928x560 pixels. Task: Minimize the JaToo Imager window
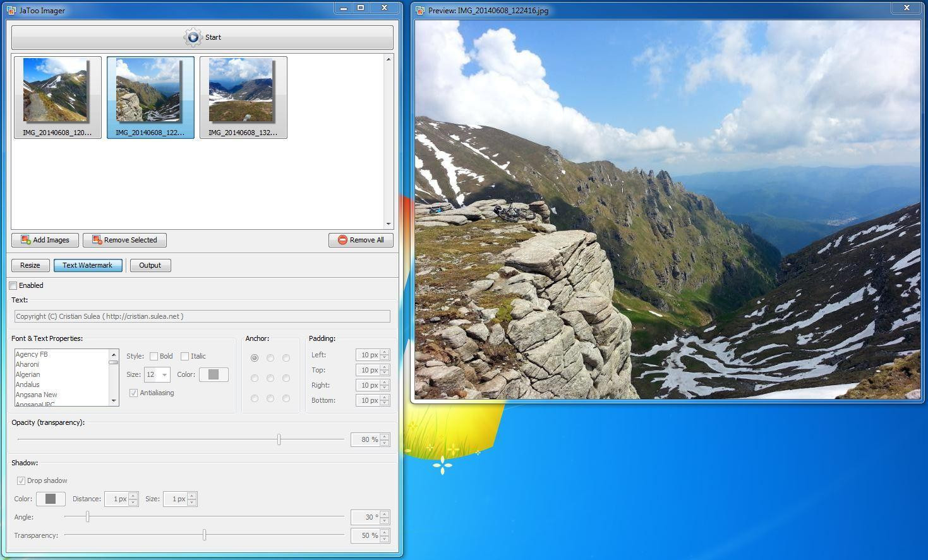[344, 8]
